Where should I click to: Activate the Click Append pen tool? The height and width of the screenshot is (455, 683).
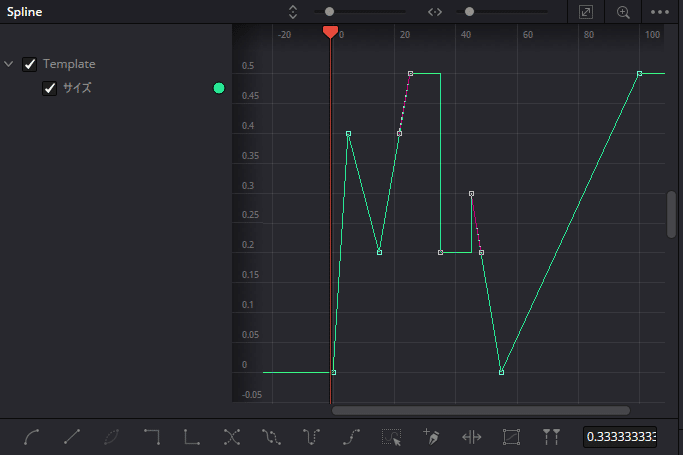[x=431, y=437]
